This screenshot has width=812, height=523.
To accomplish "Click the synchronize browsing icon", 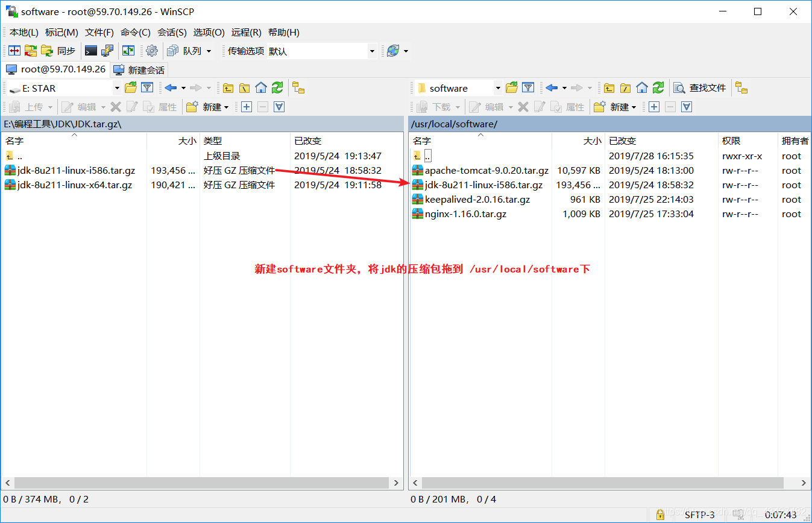I will click(x=128, y=51).
